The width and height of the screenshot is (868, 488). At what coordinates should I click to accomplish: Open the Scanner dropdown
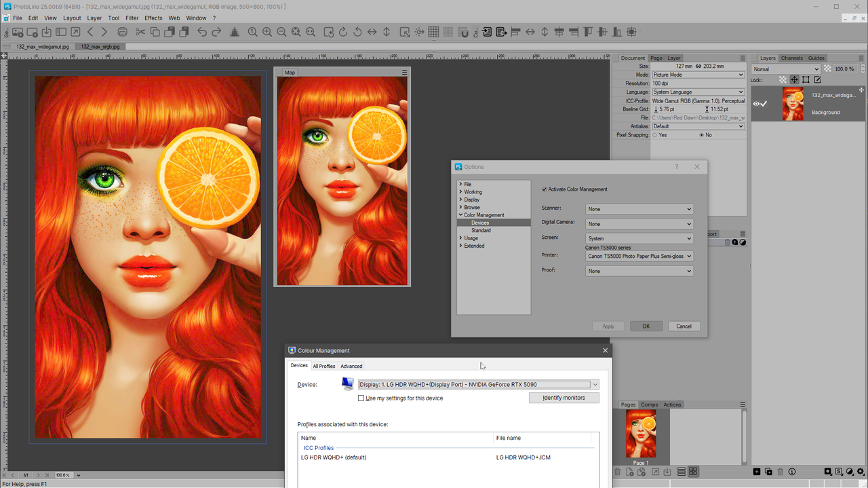pyautogui.click(x=639, y=209)
